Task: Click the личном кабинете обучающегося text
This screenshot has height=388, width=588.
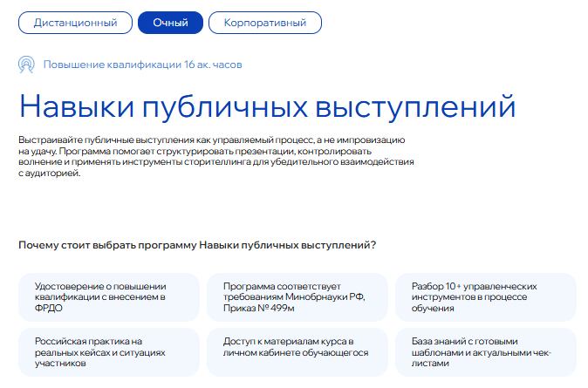Action: pyautogui.click(x=295, y=353)
